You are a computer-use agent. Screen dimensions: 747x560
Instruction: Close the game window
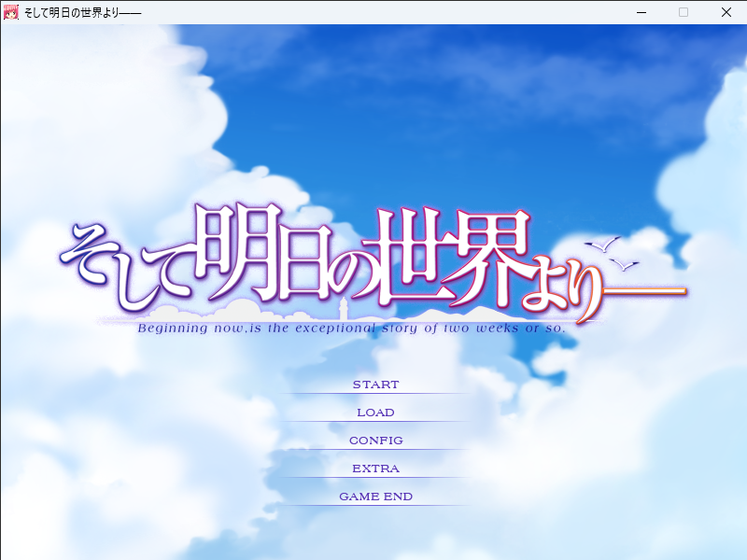pos(726,12)
